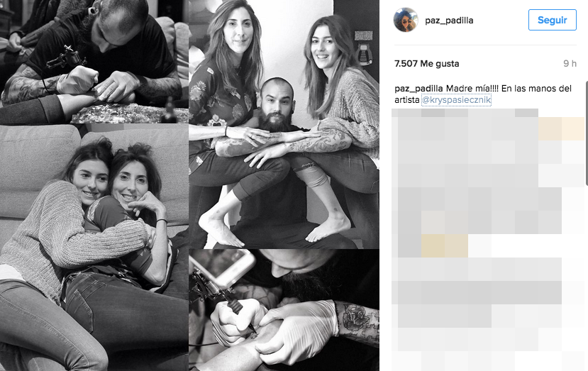Select the close-up tattooing photo at bottom
The height and width of the screenshot is (371, 588).
[284, 310]
